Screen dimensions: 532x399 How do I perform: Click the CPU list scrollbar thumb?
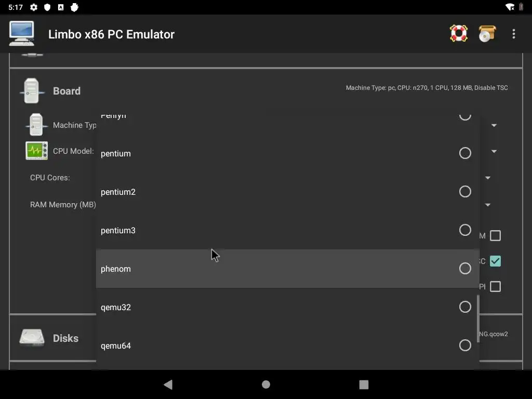[x=478, y=318]
